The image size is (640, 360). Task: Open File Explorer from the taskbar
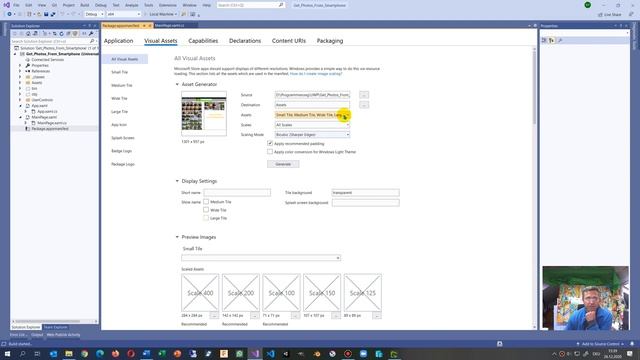69,354
